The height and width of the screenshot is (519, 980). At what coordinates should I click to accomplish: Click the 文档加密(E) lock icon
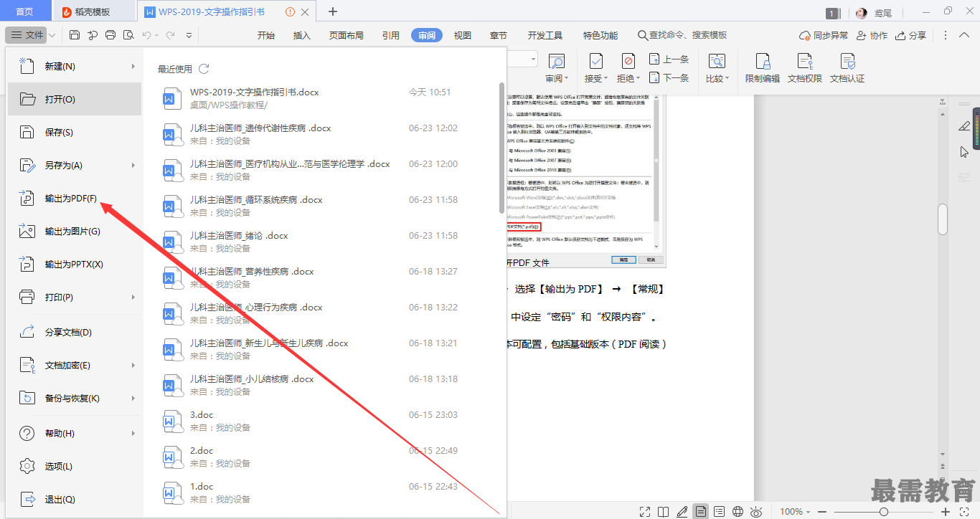click(x=27, y=365)
